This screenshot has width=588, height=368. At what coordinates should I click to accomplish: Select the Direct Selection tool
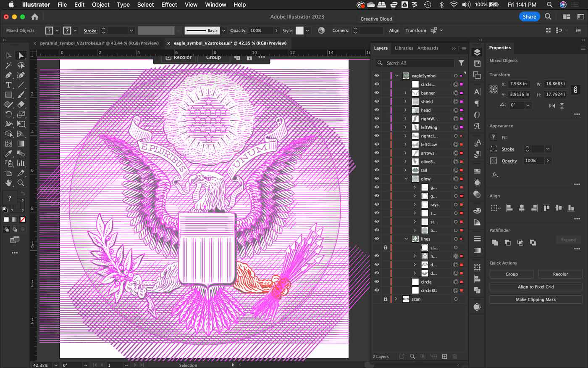click(21, 56)
